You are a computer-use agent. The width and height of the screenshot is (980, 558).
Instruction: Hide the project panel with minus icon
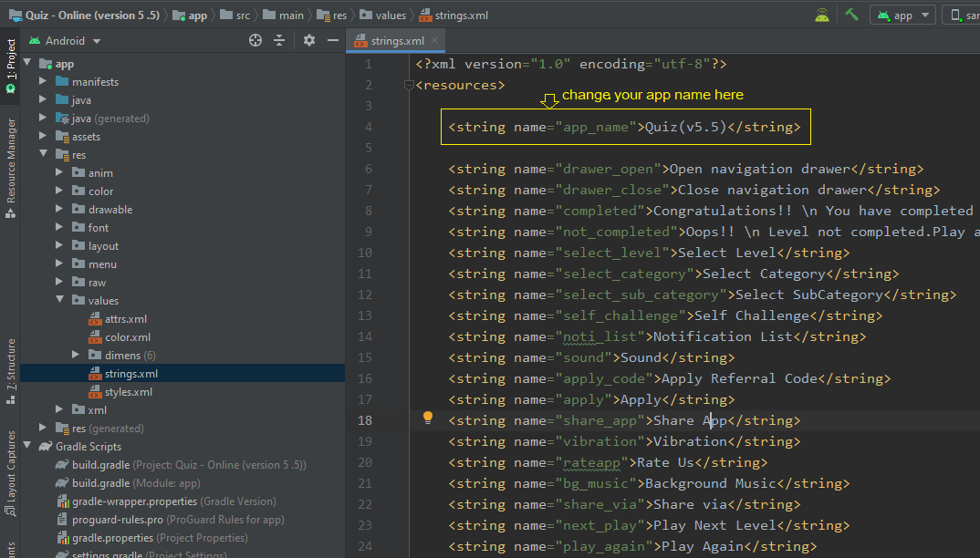pyautogui.click(x=333, y=41)
